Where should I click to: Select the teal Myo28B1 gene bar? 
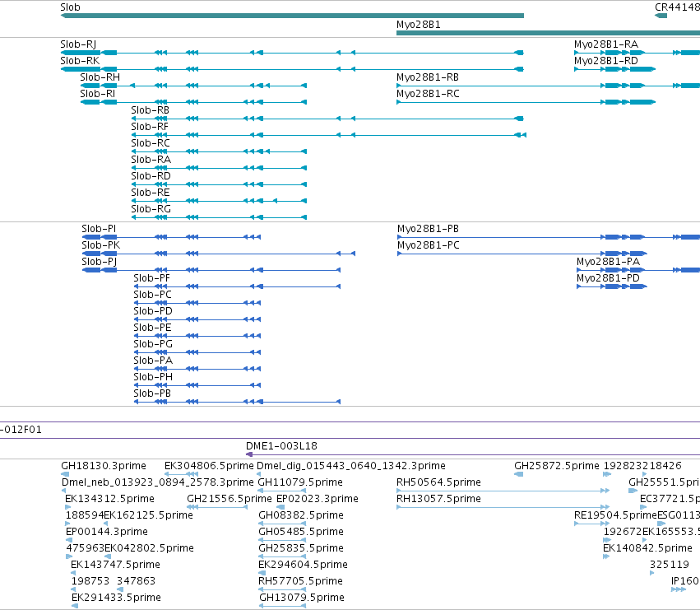pyautogui.click(x=548, y=33)
